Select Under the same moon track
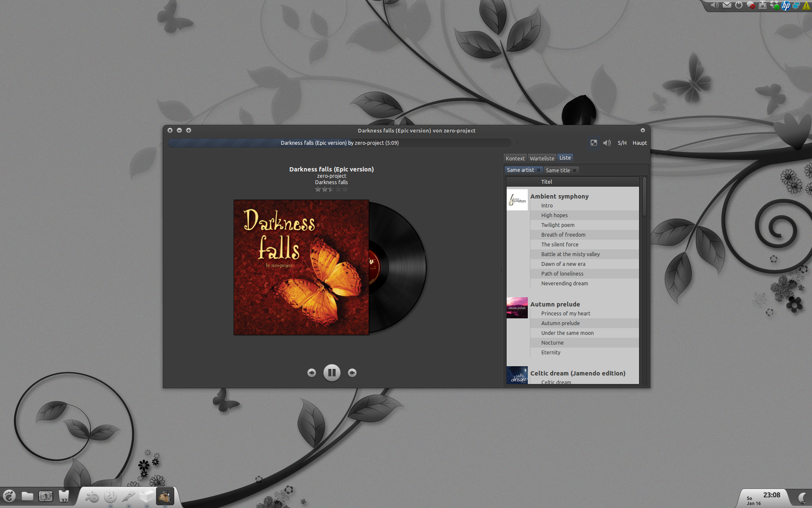The width and height of the screenshot is (812, 508). 584,333
